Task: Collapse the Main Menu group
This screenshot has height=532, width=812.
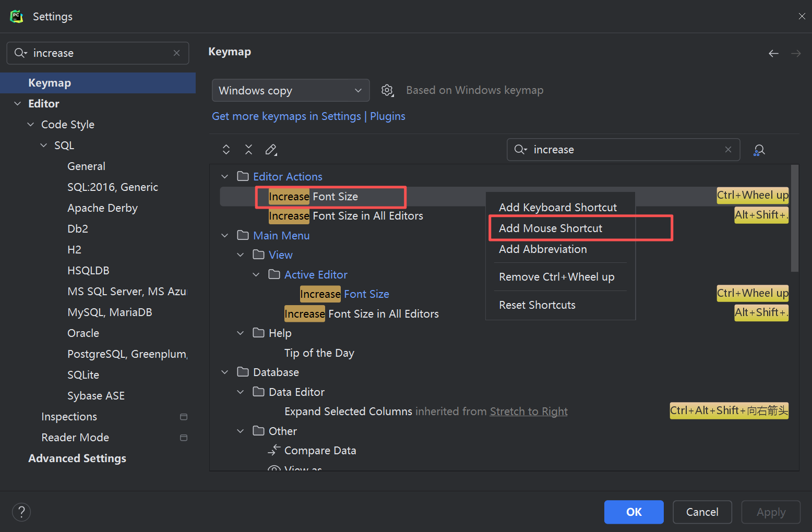Action: click(x=225, y=236)
